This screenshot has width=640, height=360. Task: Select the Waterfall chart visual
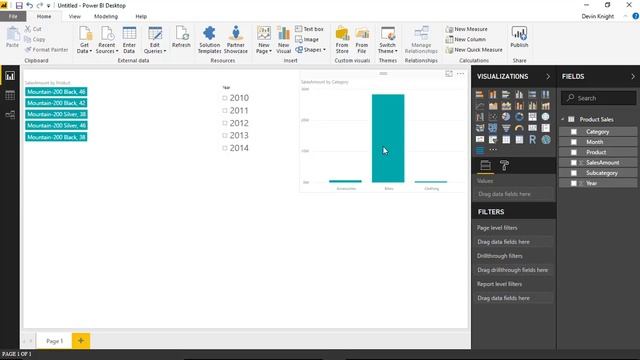click(480, 117)
